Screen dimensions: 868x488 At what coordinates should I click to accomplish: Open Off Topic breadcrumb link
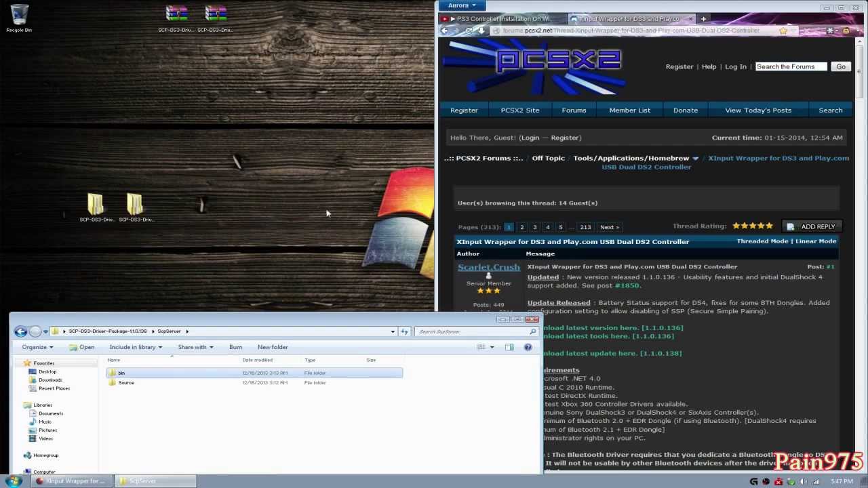click(x=548, y=159)
